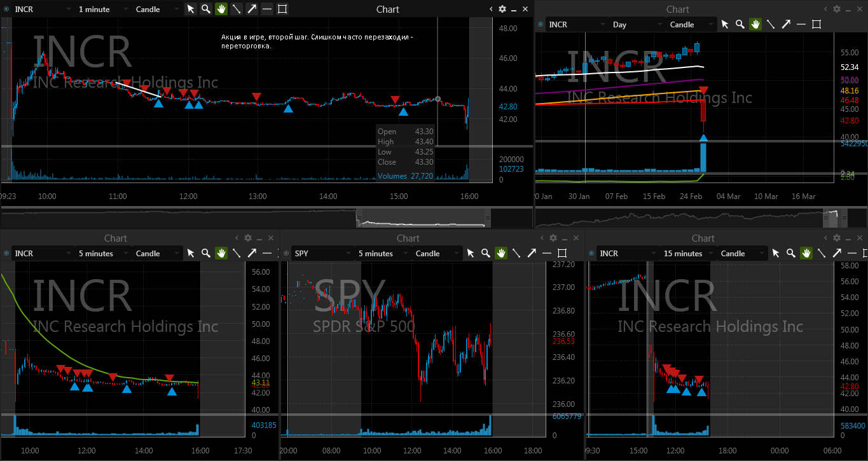Screen dimensions: 868x461
Task: Click the collapse chevron beside the 1 minute chart gear
Action: coord(492,9)
